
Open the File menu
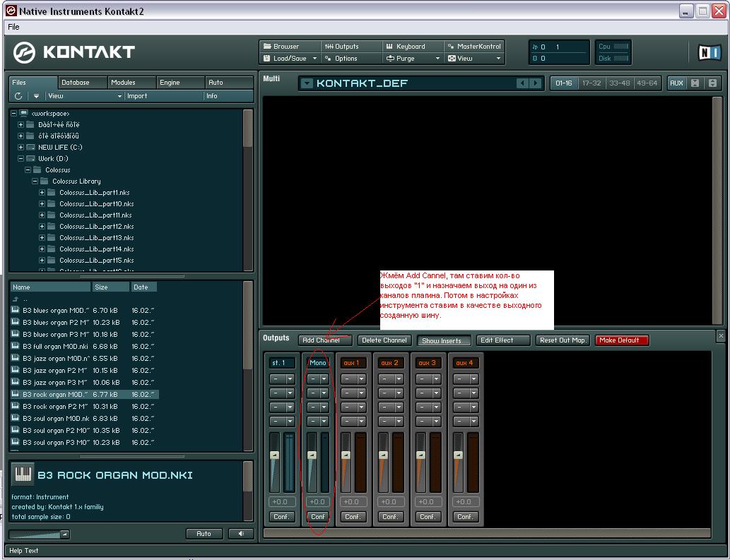[14, 27]
